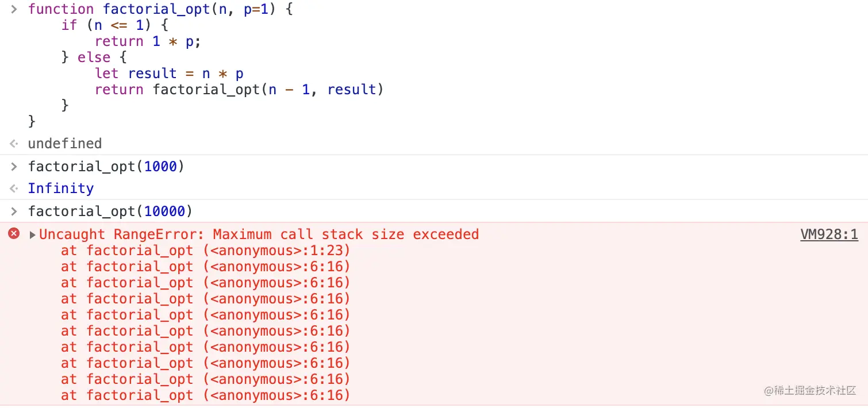Click the return factorial_opt(n - 1, result) line
Screen dimensions: 868x408
[239, 90]
